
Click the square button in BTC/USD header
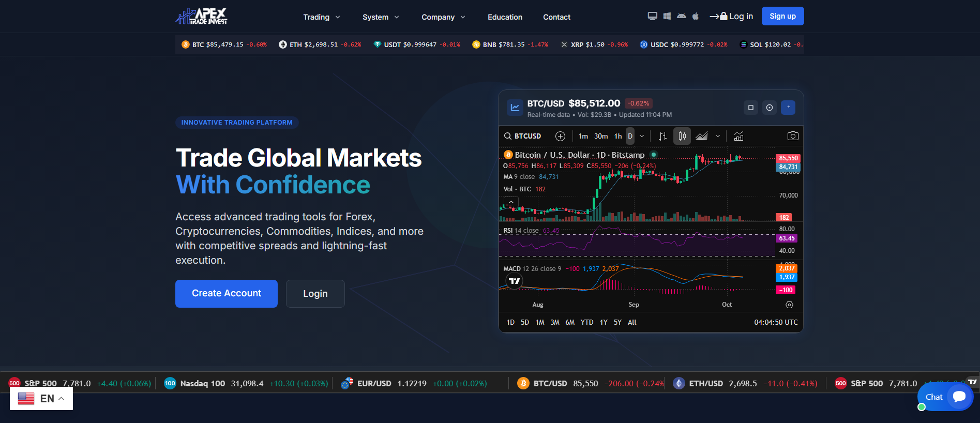point(751,108)
